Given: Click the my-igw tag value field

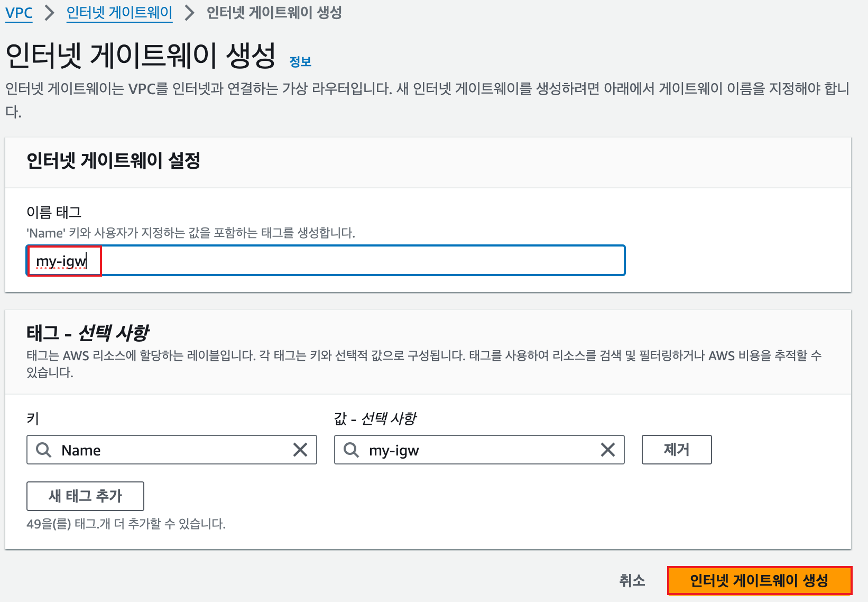Looking at the screenshot, I should [479, 450].
